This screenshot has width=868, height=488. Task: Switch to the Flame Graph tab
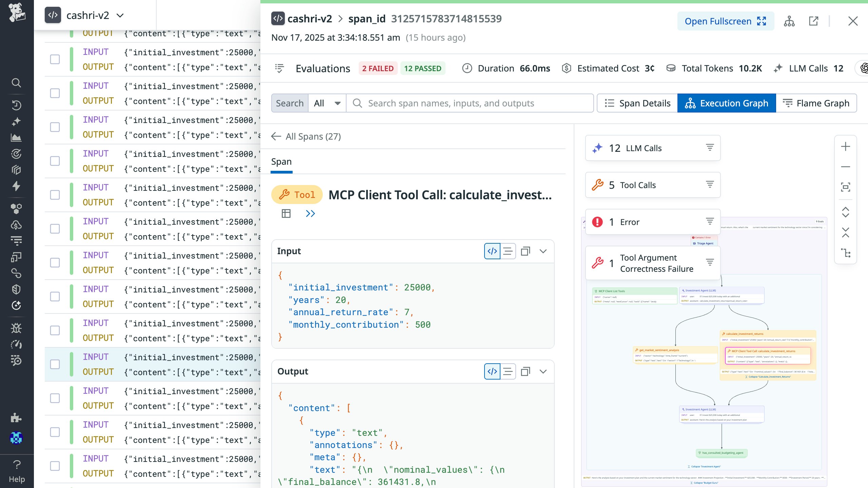click(x=816, y=103)
